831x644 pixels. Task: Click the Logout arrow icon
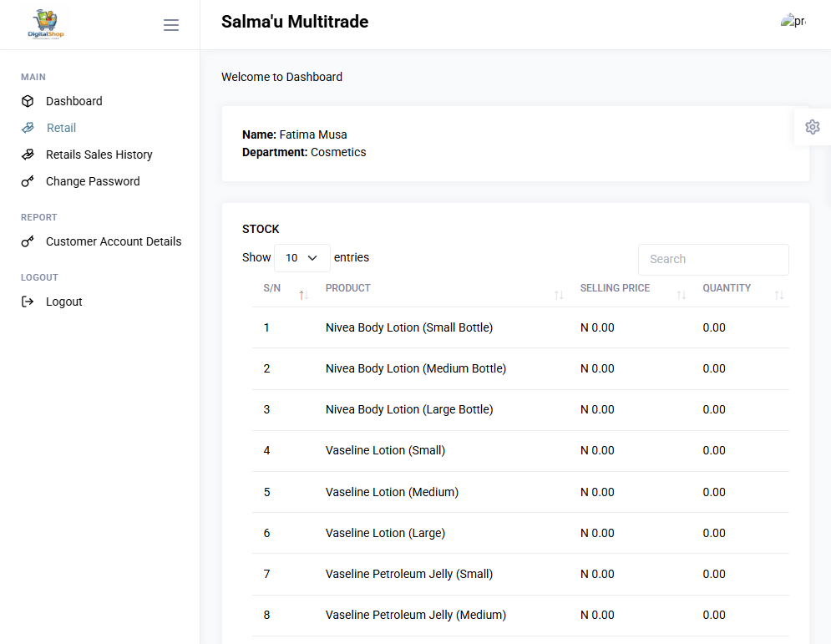point(28,302)
